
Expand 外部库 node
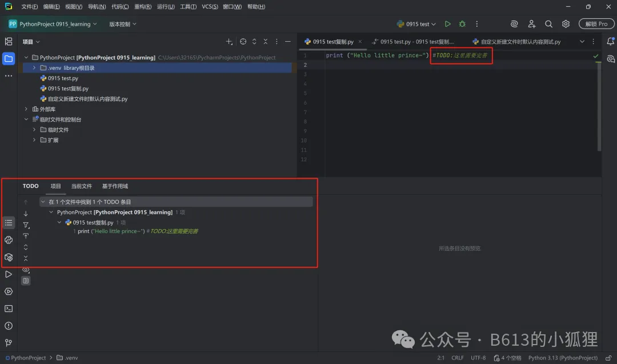tap(26, 109)
